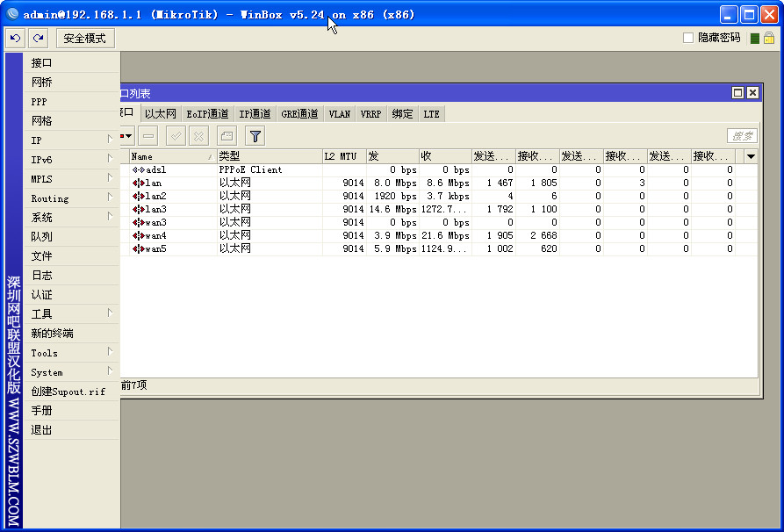The height and width of the screenshot is (532, 784).
Task: Click the undo arrow icon
Action: coord(16,38)
